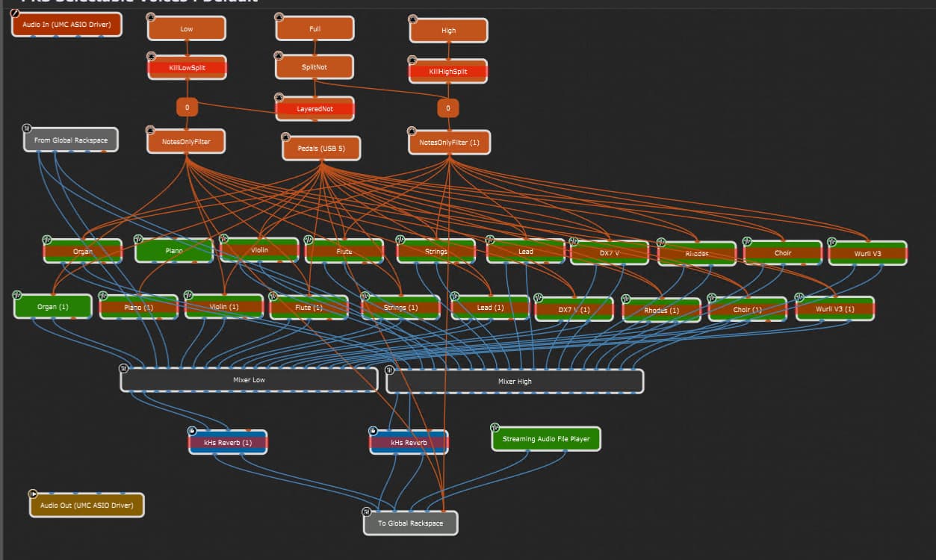Click the 0 block fed by KillLowSplit
Viewport: 936px width, 560px height.
[x=187, y=108]
